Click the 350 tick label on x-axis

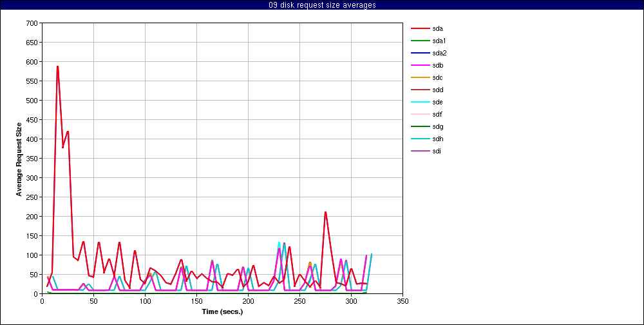(402, 300)
